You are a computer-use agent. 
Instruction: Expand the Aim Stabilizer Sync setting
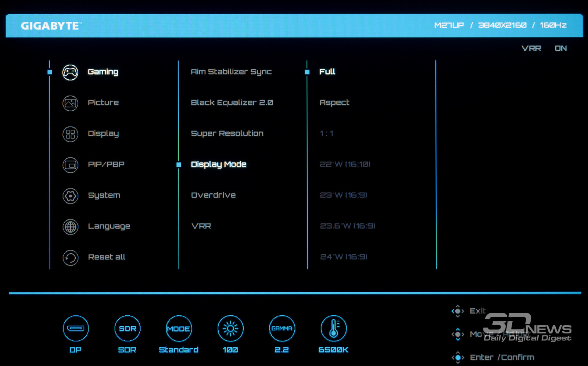coord(231,72)
